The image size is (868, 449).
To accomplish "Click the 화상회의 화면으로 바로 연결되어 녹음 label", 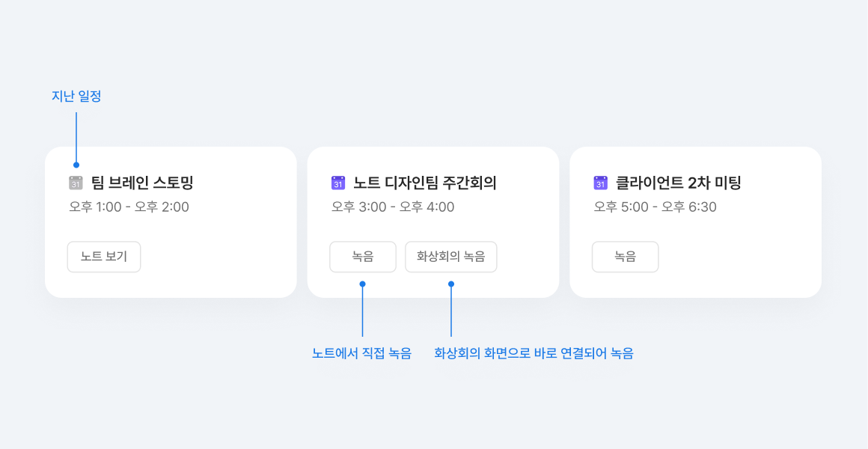I will 536,352.
